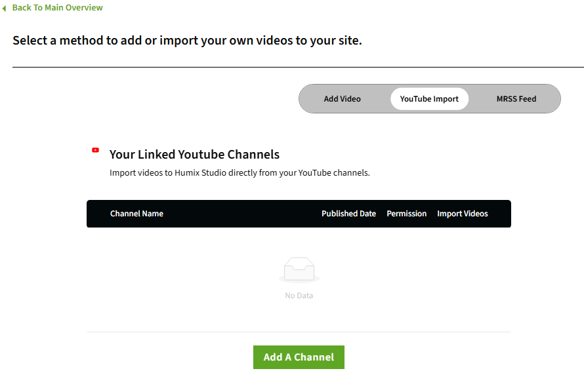
Task: Click the green back arrow icon
Action: click(5, 8)
